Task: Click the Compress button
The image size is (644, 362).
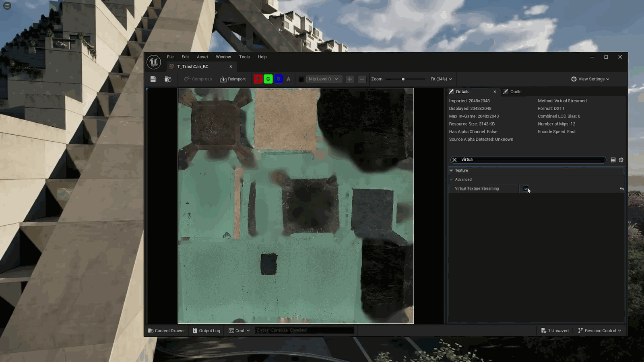Action: click(198, 79)
